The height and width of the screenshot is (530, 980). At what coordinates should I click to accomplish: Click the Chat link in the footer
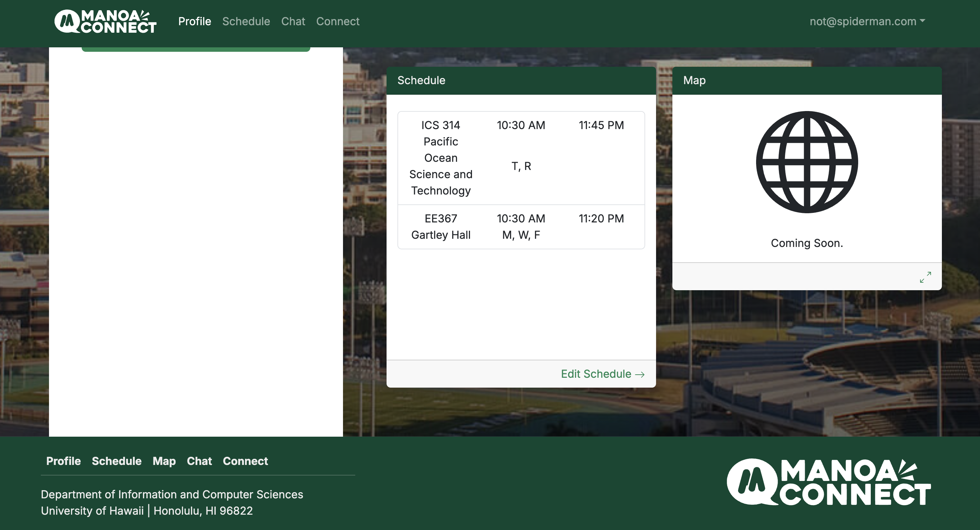click(x=199, y=461)
